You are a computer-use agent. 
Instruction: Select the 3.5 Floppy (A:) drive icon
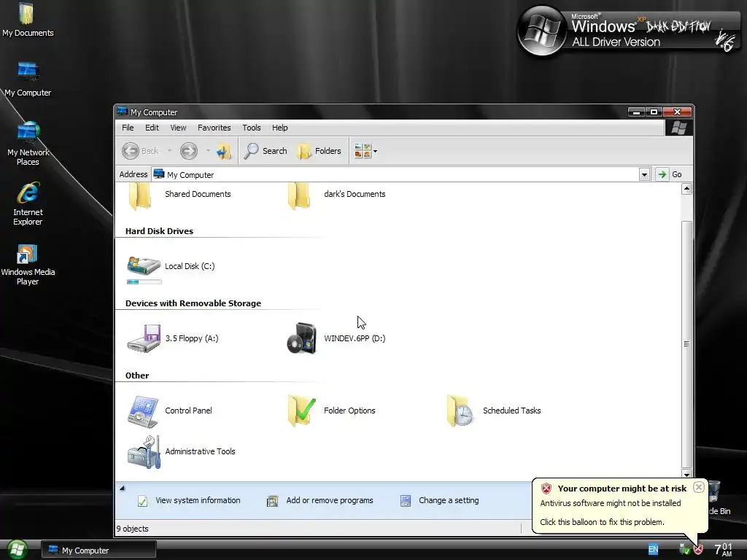click(144, 338)
